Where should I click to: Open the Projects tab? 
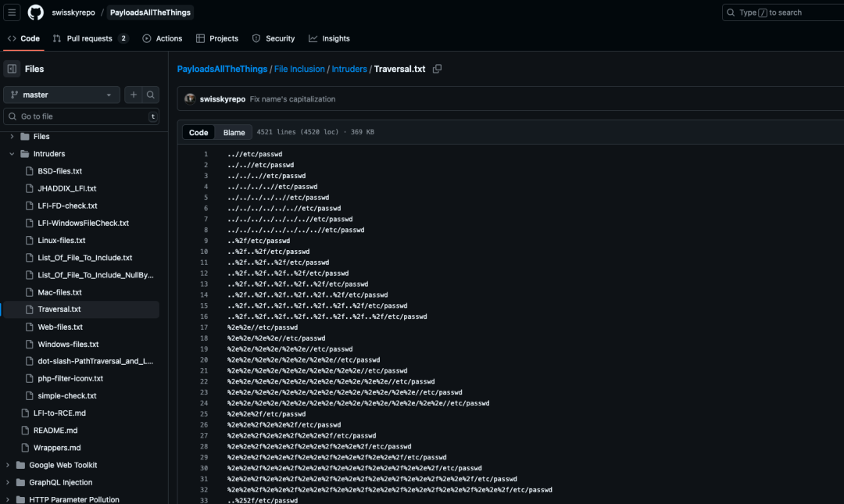tap(217, 39)
